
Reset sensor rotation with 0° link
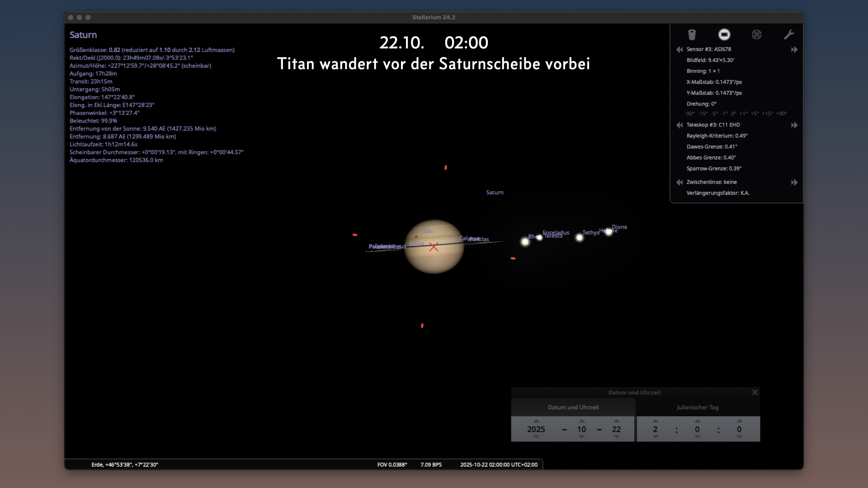point(733,114)
